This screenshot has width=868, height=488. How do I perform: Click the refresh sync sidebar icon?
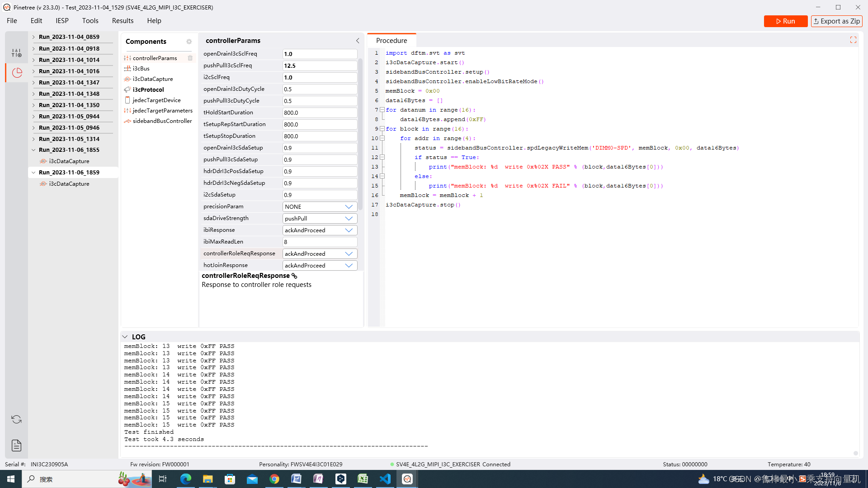pyautogui.click(x=17, y=419)
